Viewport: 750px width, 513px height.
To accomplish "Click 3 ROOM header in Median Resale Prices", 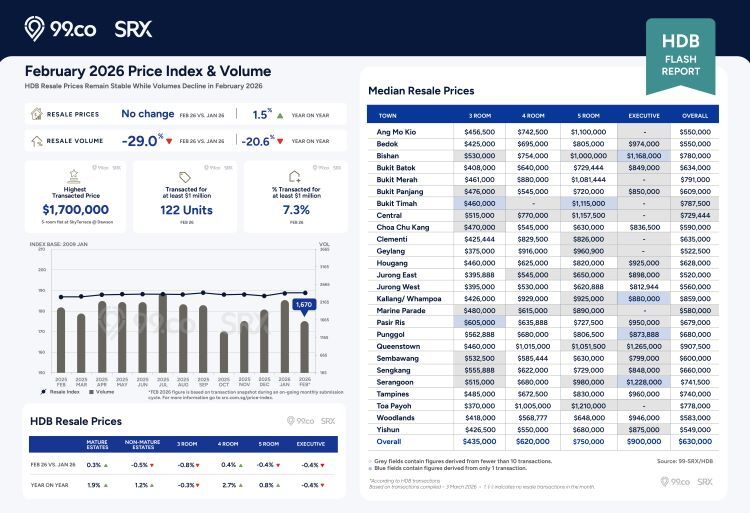I will pos(480,116).
